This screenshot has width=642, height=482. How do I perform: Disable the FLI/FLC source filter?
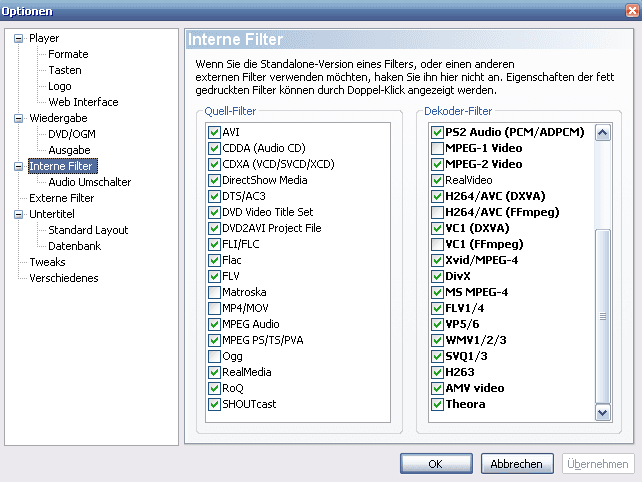click(214, 244)
